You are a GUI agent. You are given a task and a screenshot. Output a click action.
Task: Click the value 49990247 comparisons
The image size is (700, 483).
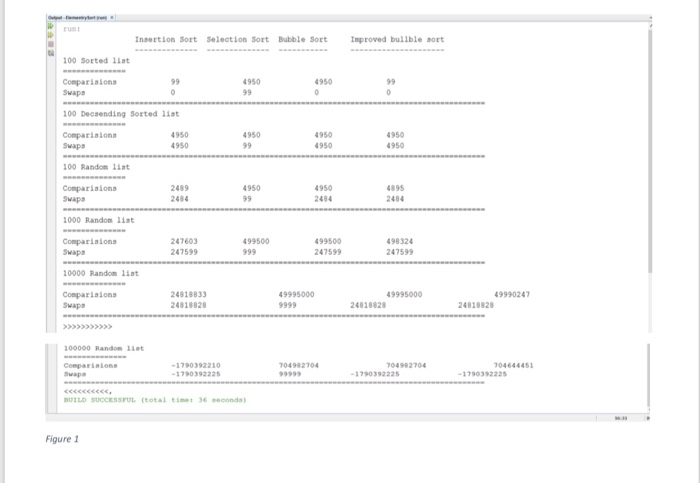pos(512,295)
